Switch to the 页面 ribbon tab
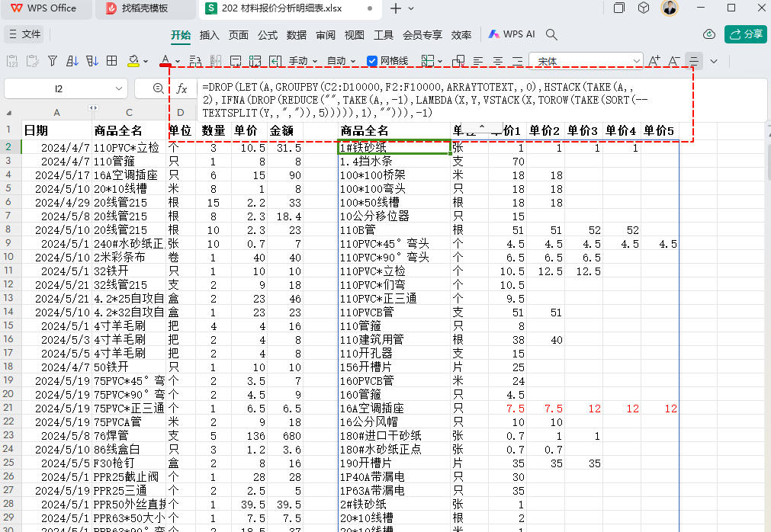Viewport: 771px width, 532px height. click(x=239, y=35)
